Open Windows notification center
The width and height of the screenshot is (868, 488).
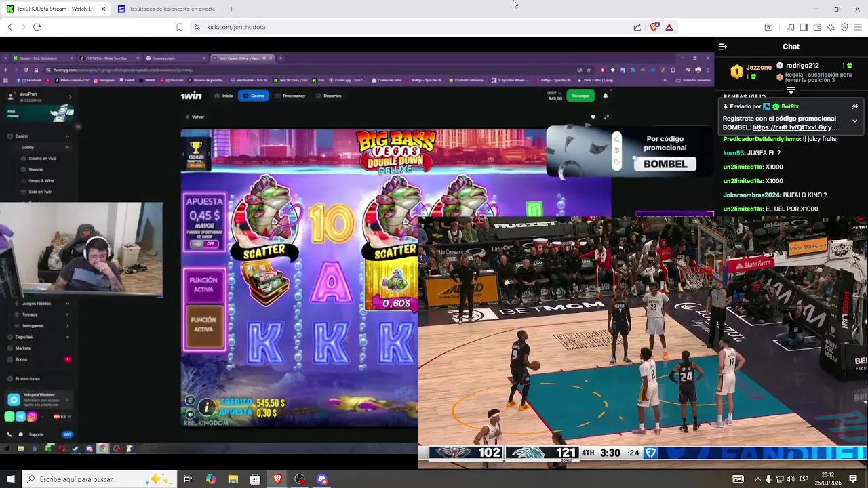coord(853,479)
